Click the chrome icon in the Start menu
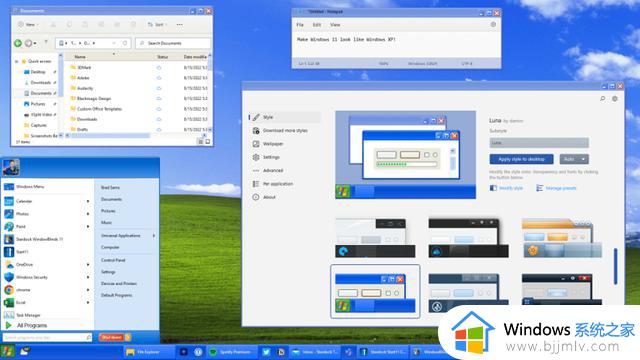 9,290
